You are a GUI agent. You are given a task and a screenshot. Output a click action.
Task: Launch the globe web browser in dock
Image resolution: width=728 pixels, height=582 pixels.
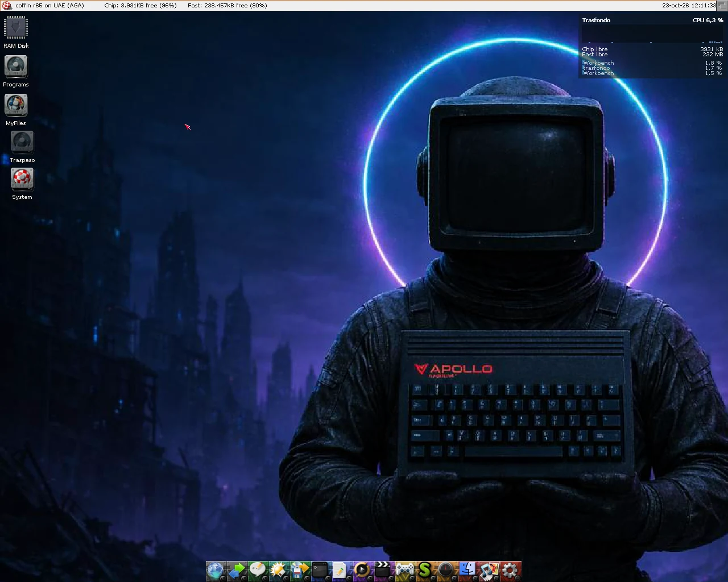point(216,570)
